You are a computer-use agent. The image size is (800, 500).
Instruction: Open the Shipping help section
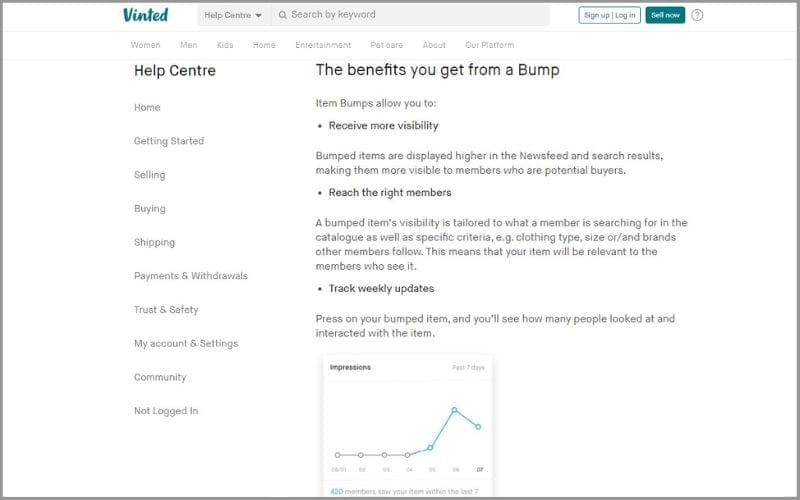point(154,242)
